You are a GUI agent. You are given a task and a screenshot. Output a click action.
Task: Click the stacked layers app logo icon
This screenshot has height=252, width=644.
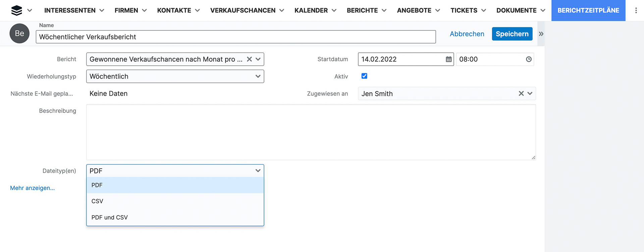point(16,10)
